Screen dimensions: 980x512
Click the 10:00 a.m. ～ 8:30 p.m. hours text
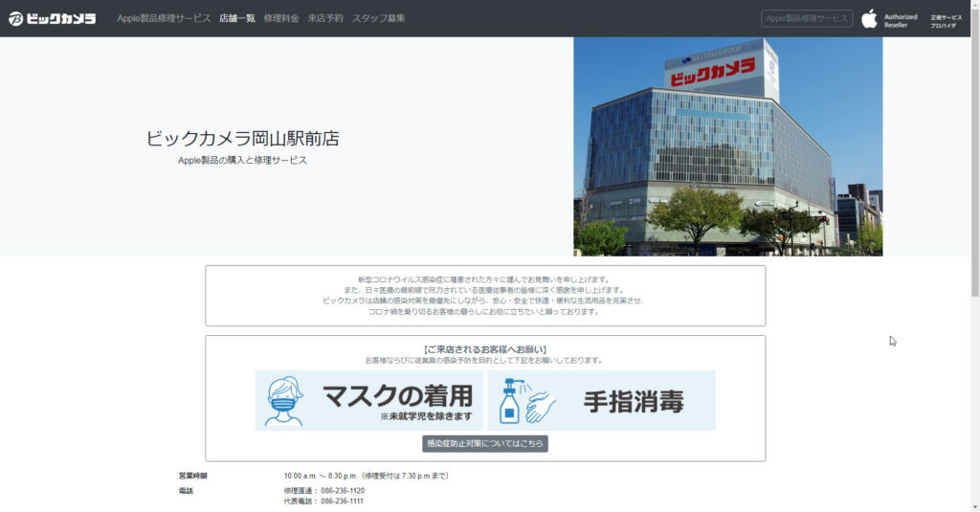[x=367, y=476]
